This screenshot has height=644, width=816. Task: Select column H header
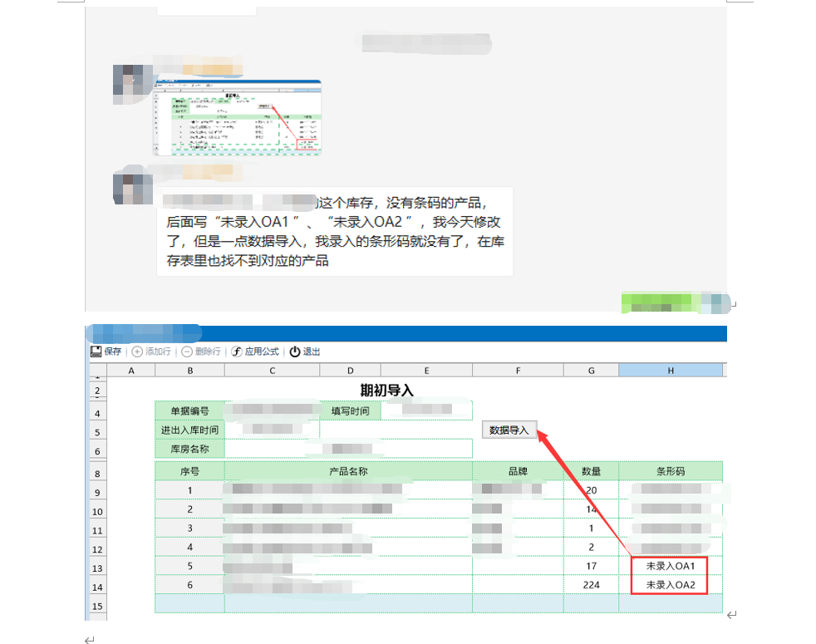pos(671,371)
